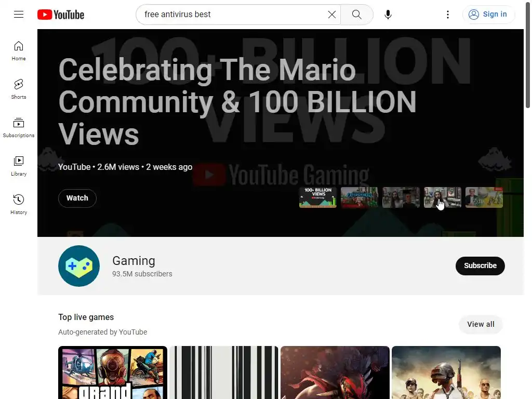Open the banner video title link
The width and height of the screenshot is (532, 399).
tap(237, 101)
